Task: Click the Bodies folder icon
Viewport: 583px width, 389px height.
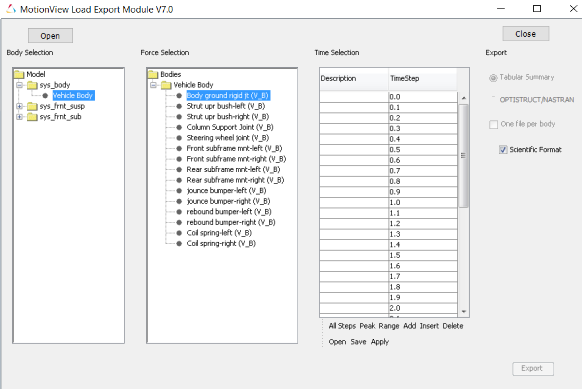Action: point(153,74)
